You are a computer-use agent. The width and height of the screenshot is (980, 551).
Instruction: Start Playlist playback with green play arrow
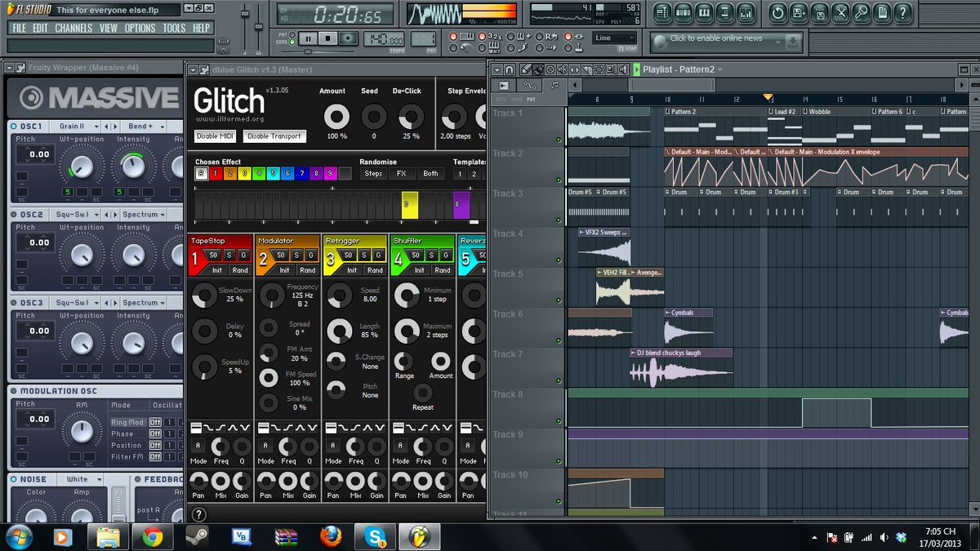pos(636,69)
